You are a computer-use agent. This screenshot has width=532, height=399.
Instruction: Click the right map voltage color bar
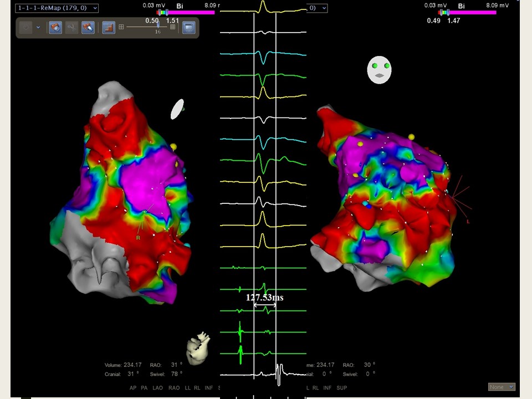tap(467, 13)
